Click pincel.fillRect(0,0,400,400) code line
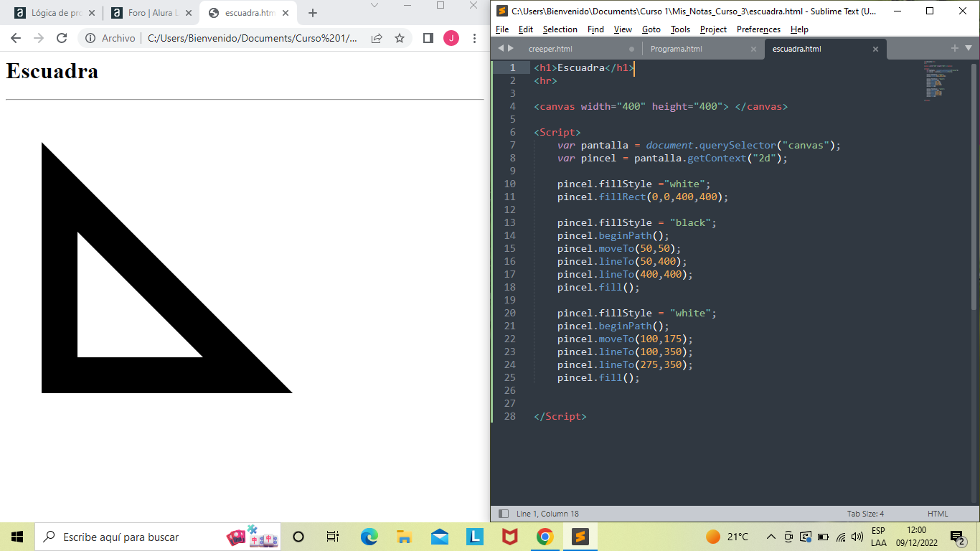Screen dimensions: 980x551 (x=643, y=197)
